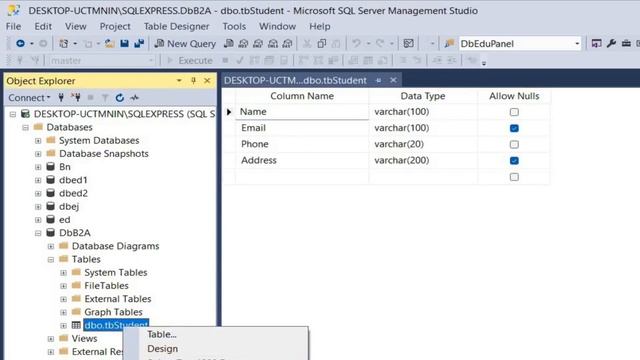Collapse the Databases node
Image resolution: width=640 pixels, height=360 pixels.
click(x=25, y=127)
